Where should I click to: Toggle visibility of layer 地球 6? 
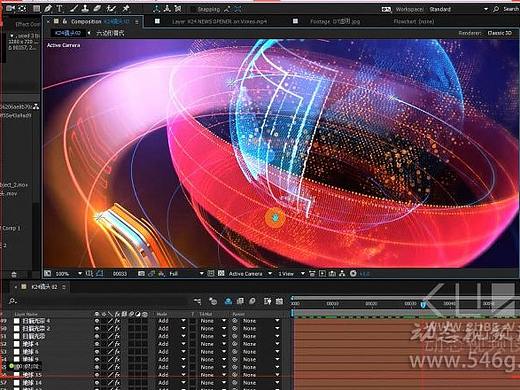point(97,351)
